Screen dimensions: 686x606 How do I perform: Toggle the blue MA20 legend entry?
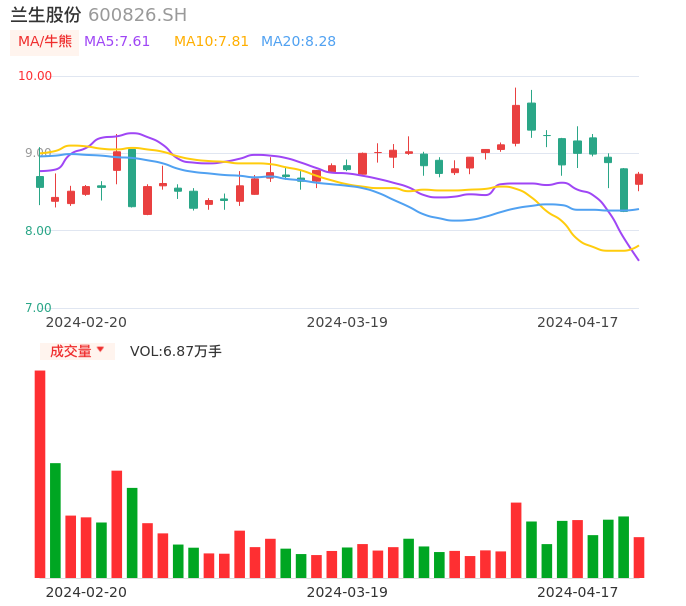298,42
